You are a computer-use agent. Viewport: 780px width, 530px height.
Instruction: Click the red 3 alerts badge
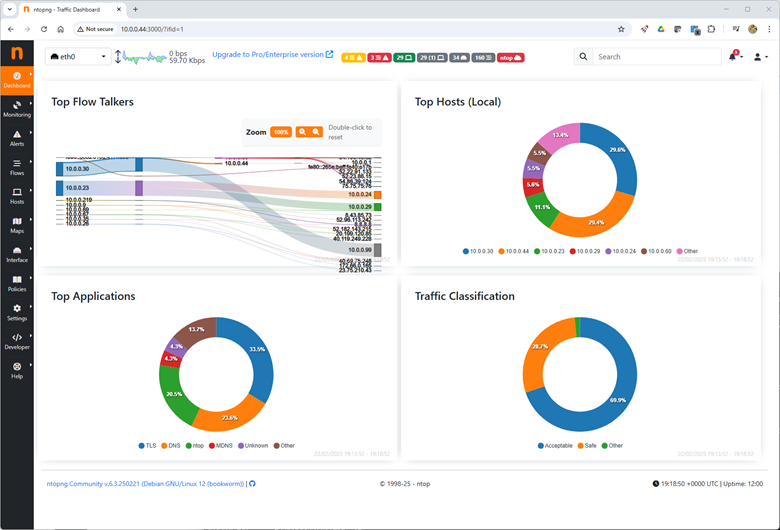point(379,58)
